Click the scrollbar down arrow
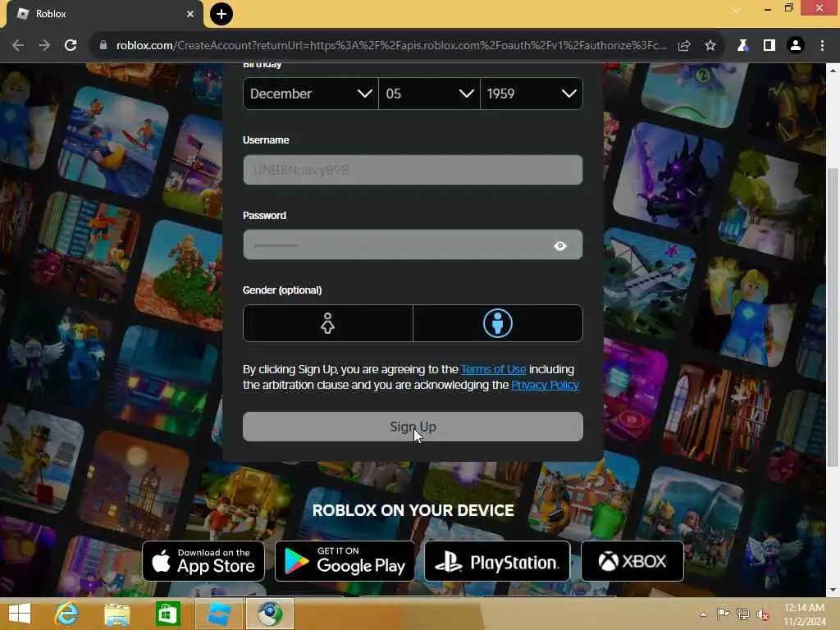 pos(833,590)
